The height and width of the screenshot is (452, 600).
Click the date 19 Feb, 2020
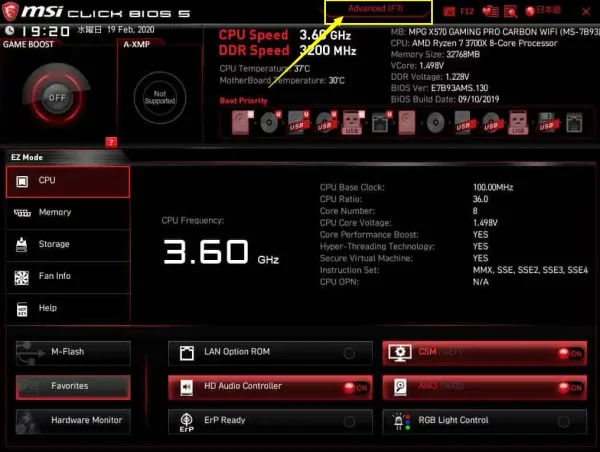(x=130, y=30)
